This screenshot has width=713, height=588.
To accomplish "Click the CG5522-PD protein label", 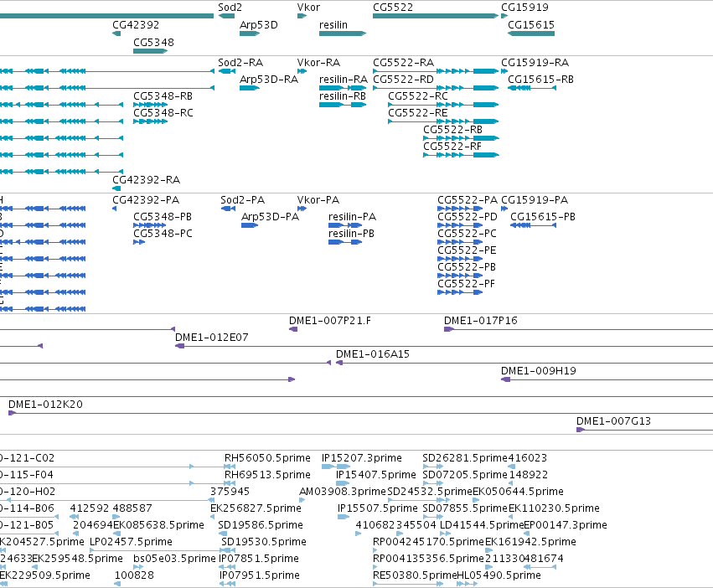I will (x=468, y=216).
